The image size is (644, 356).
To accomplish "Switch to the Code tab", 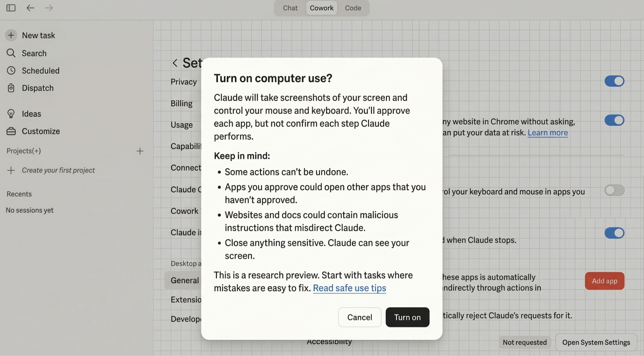I will click(353, 8).
